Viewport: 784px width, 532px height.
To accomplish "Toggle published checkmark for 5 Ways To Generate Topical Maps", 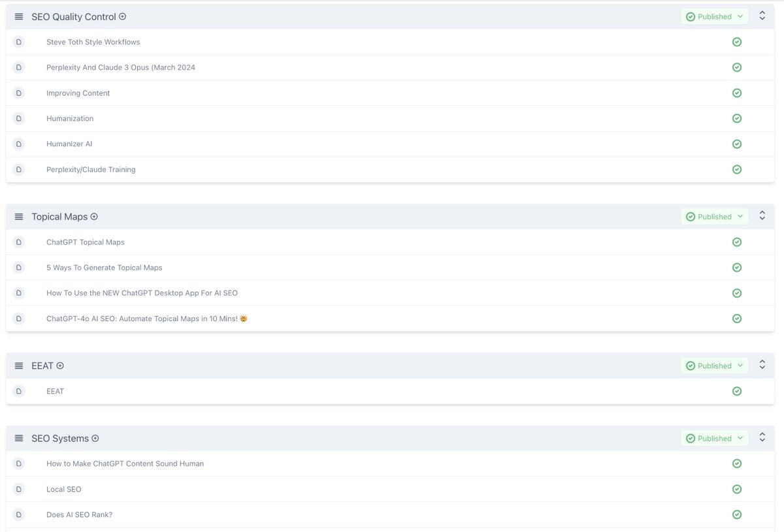I will tap(737, 268).
